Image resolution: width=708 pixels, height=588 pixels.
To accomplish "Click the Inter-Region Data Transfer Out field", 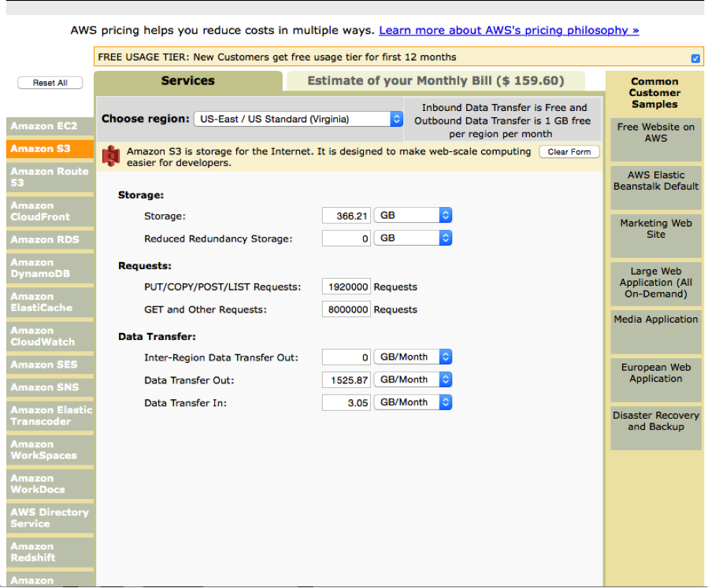I will tap(347, 357).
